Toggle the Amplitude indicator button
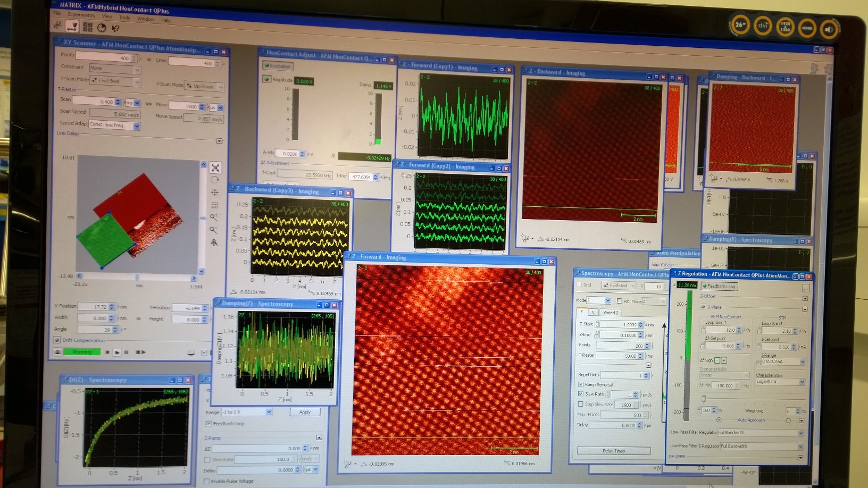Viewport: 868px width, 488px height. tap(266, 79)
